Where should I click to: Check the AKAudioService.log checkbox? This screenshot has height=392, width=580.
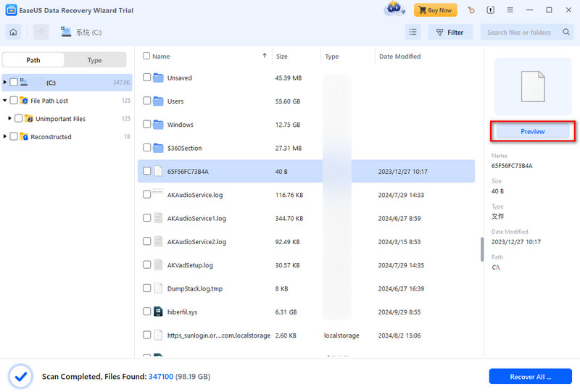(147, 194)
